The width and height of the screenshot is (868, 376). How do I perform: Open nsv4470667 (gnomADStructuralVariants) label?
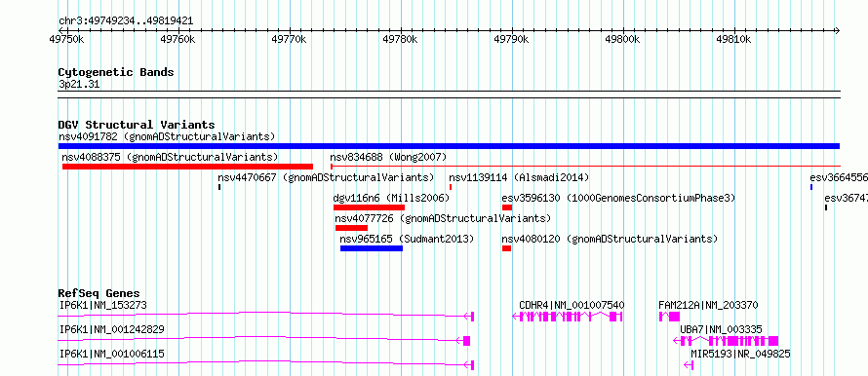click(x=326, y=177)
